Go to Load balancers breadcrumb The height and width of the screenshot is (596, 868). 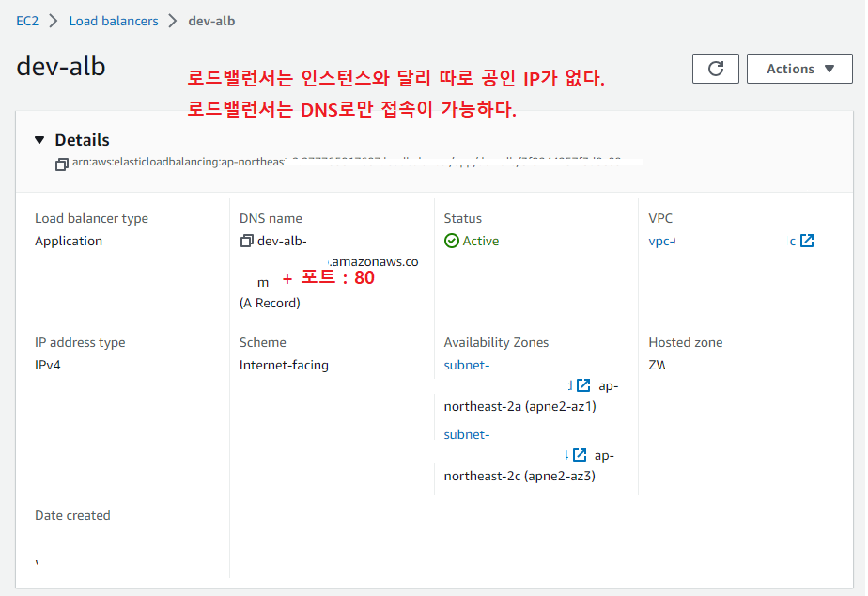pos(114,21)
